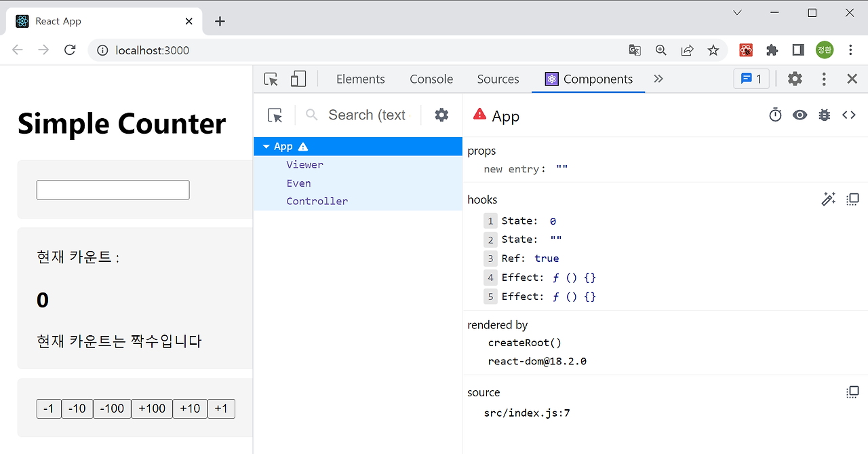
Task: Click Effect hook number 5 row
Action: point(540,297)
